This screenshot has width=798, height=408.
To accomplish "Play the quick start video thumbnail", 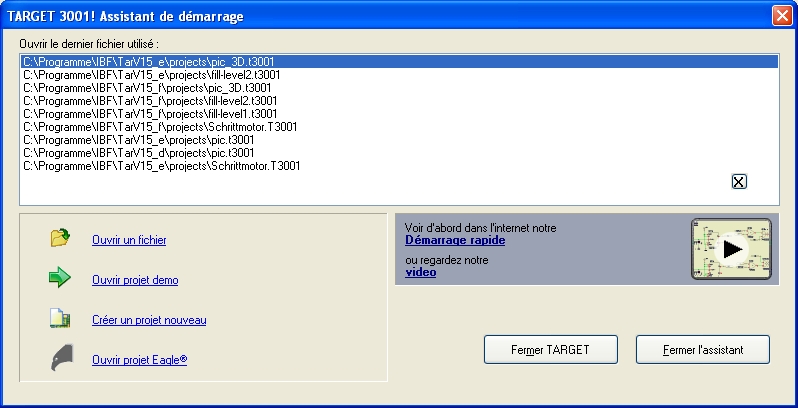I will pyautogui.click(x=731, y=250).
